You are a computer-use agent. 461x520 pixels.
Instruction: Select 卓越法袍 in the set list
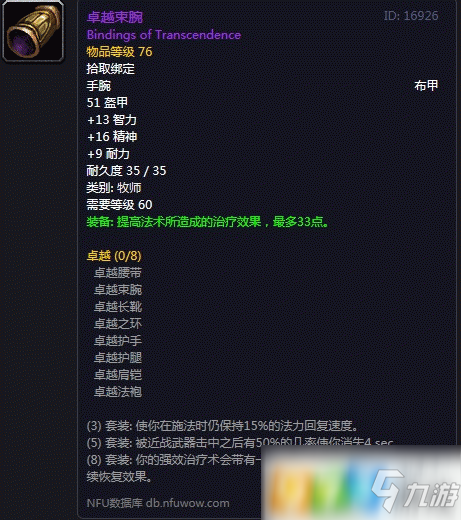118,392
